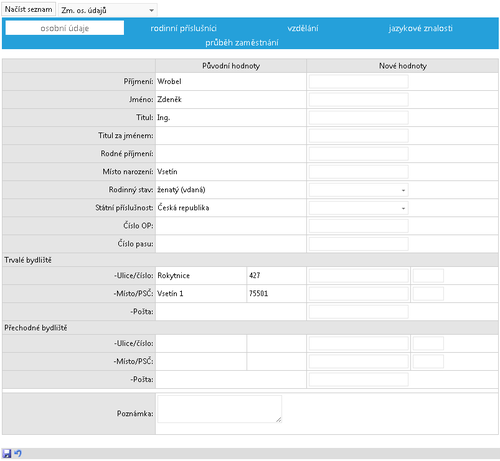Click the value ženatý (vdaná)
Viewport: 500px width, 461px height.
181,190
